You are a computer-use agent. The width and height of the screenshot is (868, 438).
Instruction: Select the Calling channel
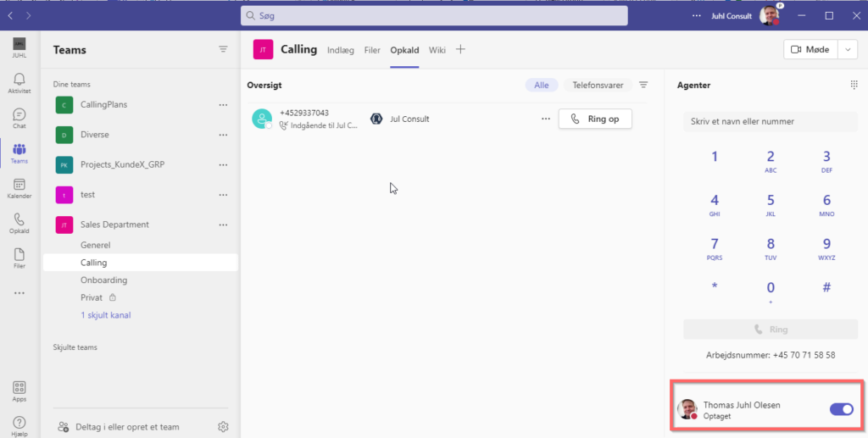pos(141,263)
